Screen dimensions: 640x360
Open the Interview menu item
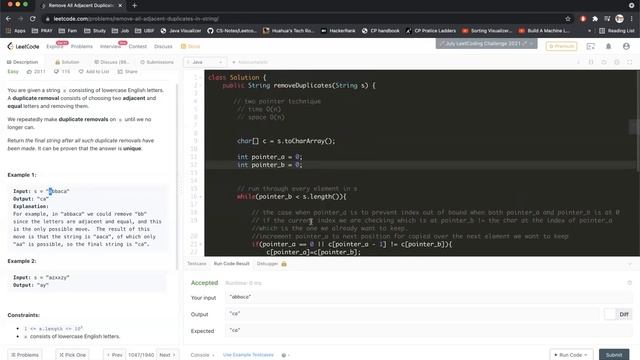(x=111, y=46)
